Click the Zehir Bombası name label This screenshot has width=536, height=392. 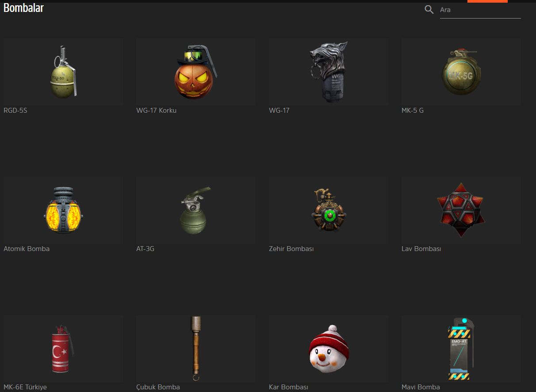291,249
